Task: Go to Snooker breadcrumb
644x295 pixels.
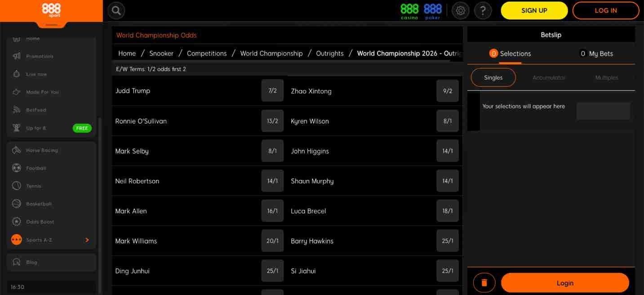Action: click(x=161, y=53)
